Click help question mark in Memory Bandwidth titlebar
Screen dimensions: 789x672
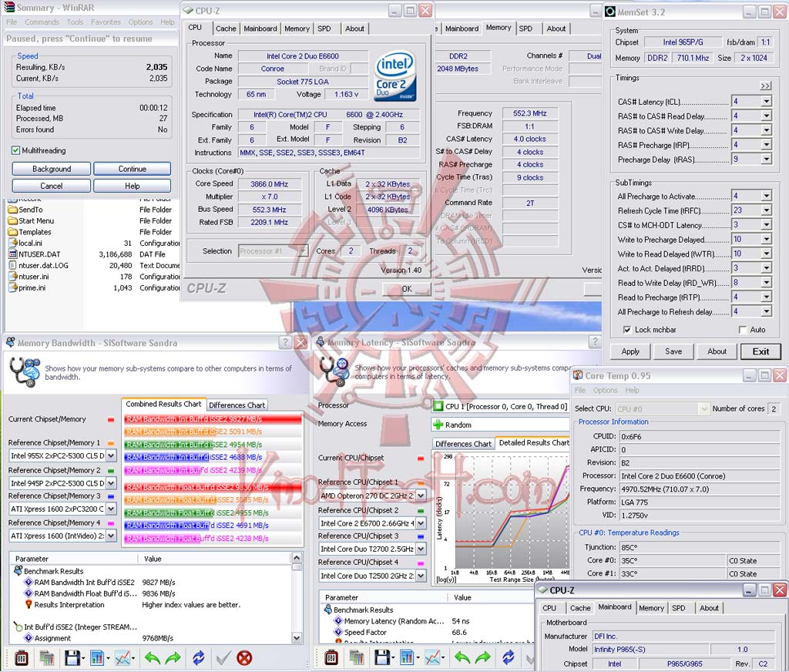click(x=285, y=343)
